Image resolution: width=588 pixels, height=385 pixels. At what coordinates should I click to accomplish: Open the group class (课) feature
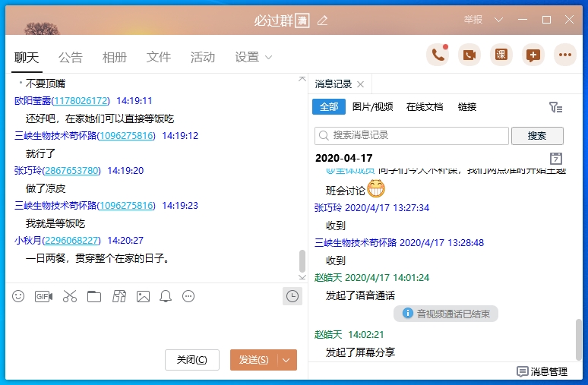click(501, 55)
